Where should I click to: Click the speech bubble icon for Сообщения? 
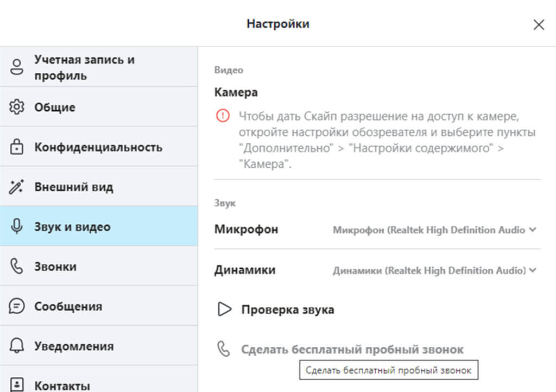[x=17, y=306]
